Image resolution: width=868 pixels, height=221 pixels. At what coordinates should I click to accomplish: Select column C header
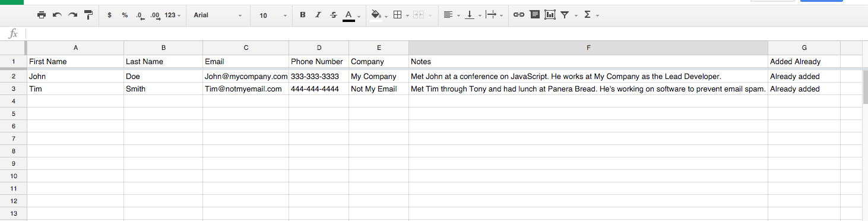tap(246, 48)
